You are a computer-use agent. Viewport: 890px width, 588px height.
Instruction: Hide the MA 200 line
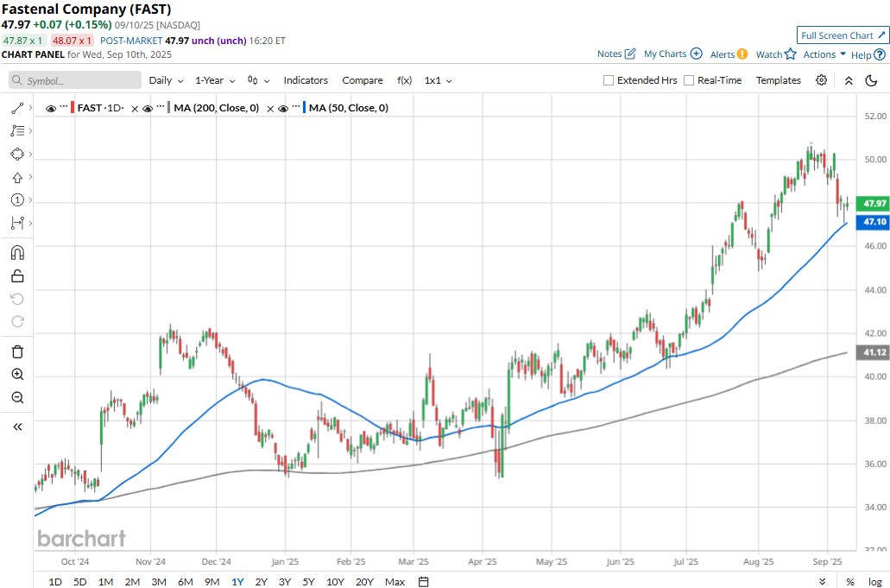(x=148, y=109)
